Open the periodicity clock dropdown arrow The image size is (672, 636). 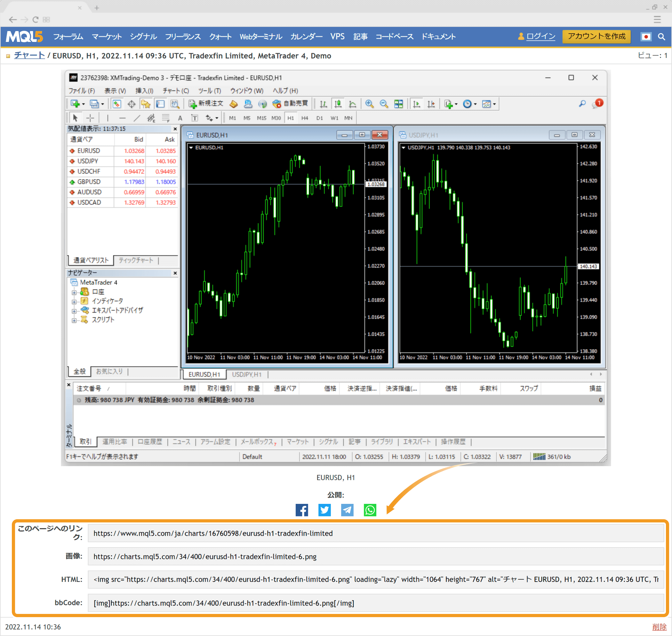pyautogui.click(x=475, y=104)
